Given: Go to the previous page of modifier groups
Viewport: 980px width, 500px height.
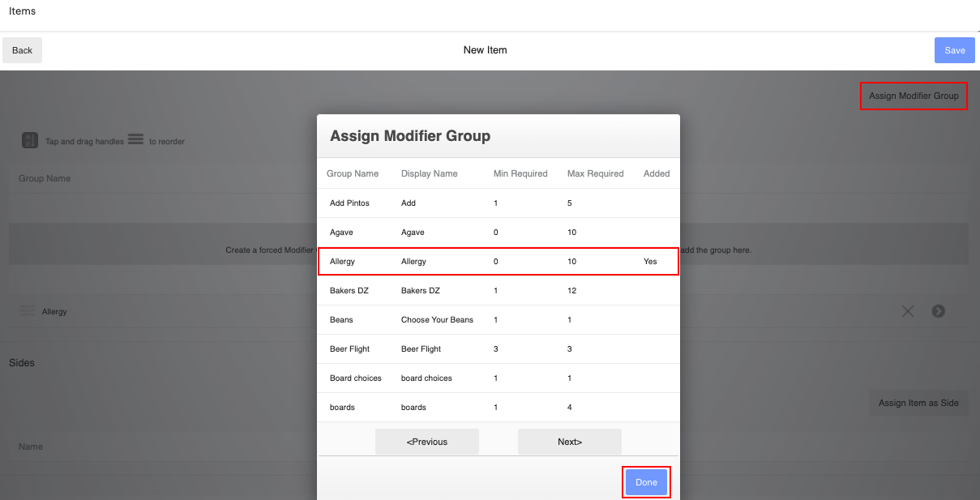Looking at the screenshot, I should point(426,442).
